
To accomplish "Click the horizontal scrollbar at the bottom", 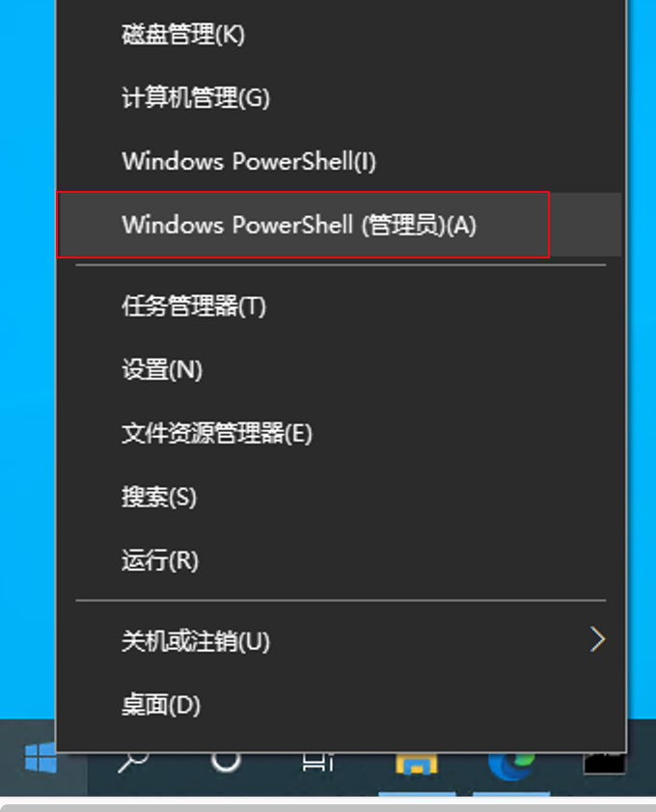I will 328,807.
